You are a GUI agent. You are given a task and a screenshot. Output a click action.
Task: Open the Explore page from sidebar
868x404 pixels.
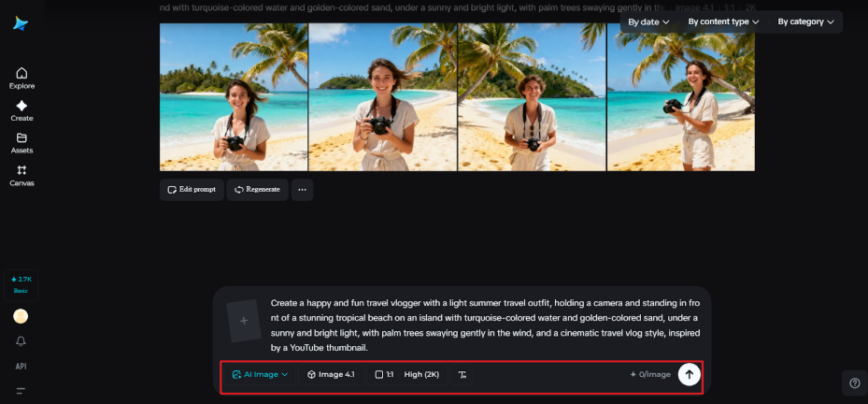(x=21, y=78)
